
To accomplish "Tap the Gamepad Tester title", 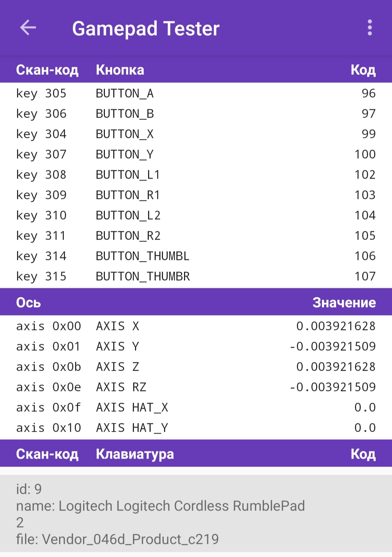I will pyautogui.click(x=146, y=28).
